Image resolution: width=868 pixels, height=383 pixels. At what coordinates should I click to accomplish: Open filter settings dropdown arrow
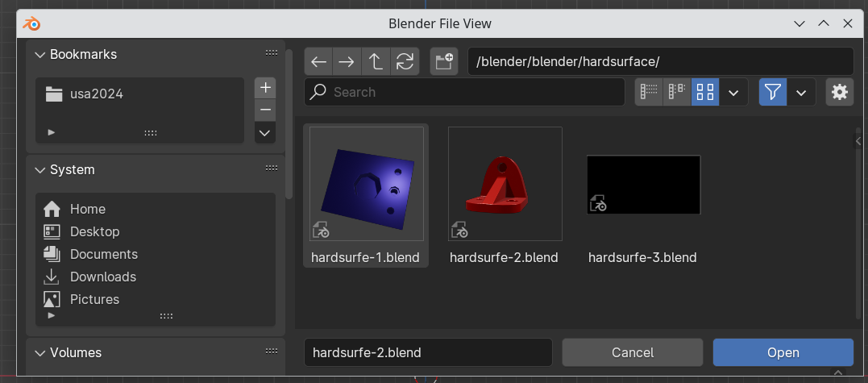point(801,92)
